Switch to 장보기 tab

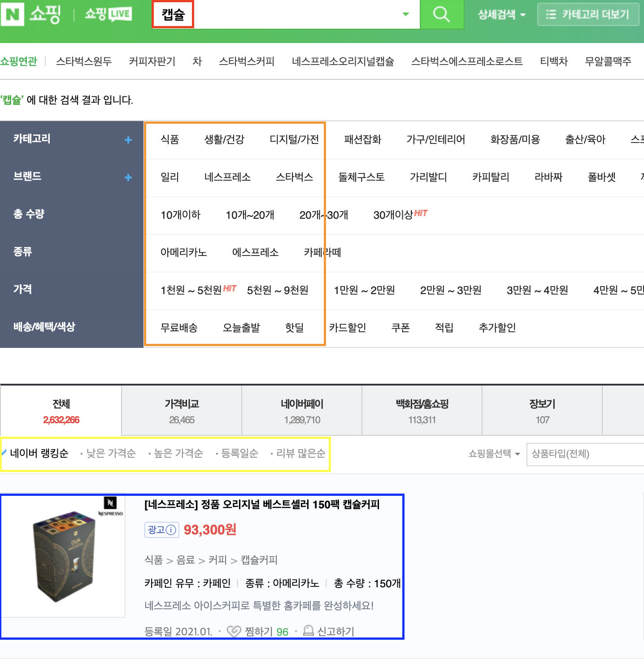[x=542, y=411]
